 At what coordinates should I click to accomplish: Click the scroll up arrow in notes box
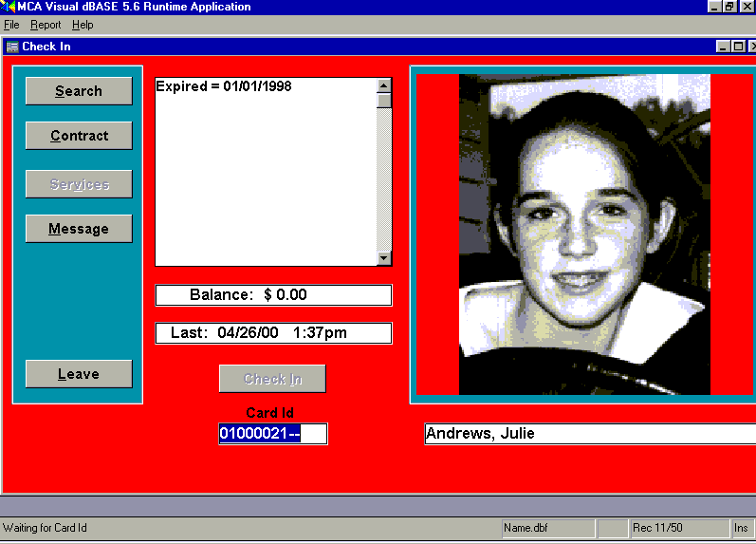point(384,86)
